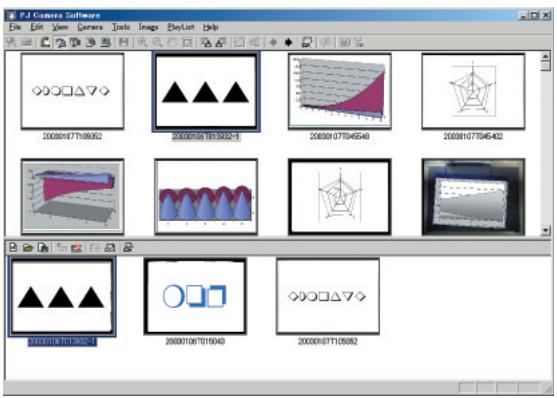Open the Help menu
The image size is (557, 398).
[x=210, y=27]
